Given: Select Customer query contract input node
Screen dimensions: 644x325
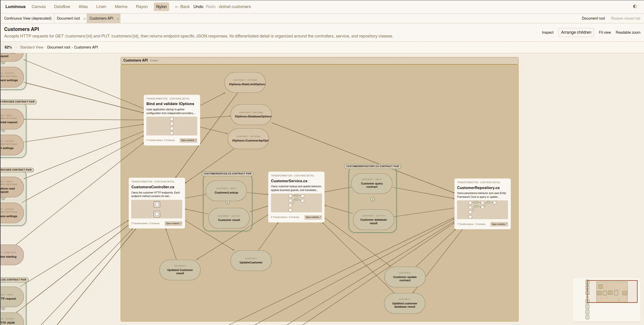Looking at the screenshot, I should 372,183.
